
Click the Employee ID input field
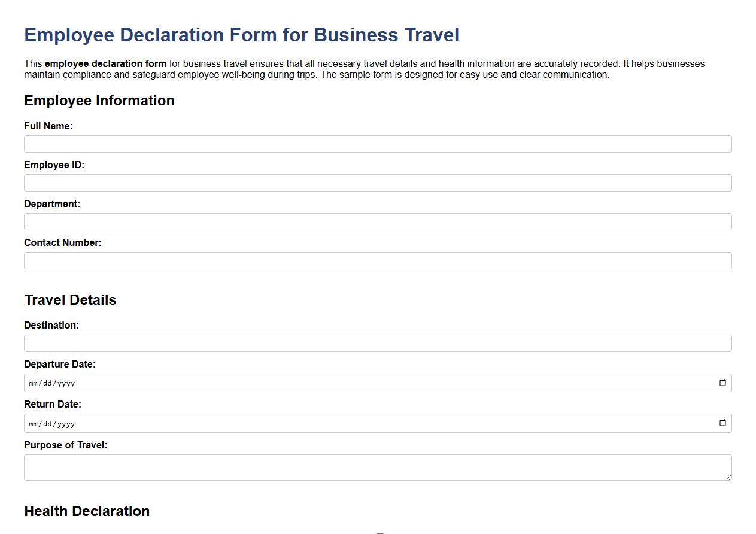pyautogui.click(x=377, y=183)
